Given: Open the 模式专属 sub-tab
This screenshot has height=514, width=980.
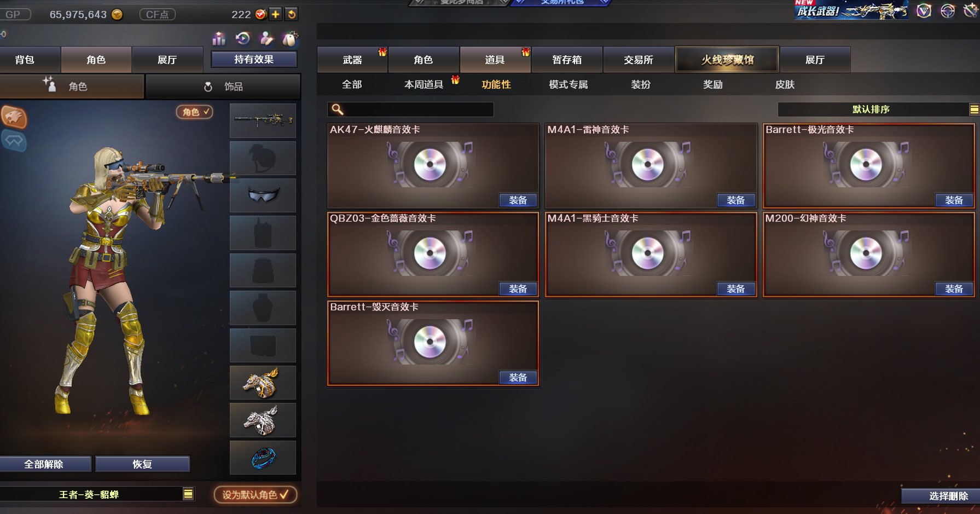Looking at the screenshot, I should (x=569, y=84).
